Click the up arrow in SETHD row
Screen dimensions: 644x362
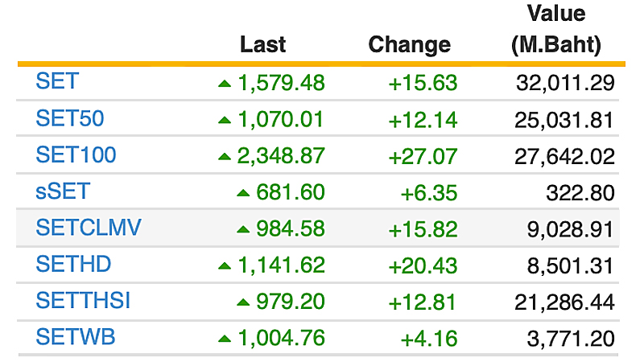224,265
